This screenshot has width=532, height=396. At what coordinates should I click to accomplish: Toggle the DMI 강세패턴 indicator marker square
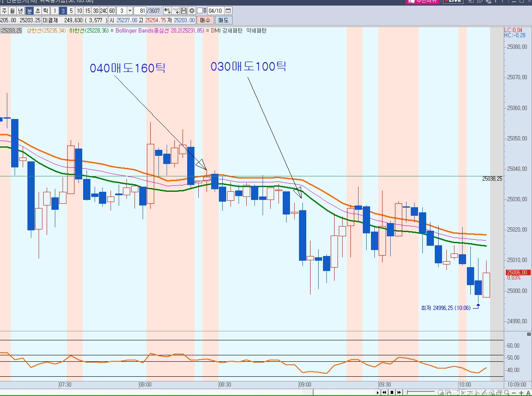(x=208, y=31)
